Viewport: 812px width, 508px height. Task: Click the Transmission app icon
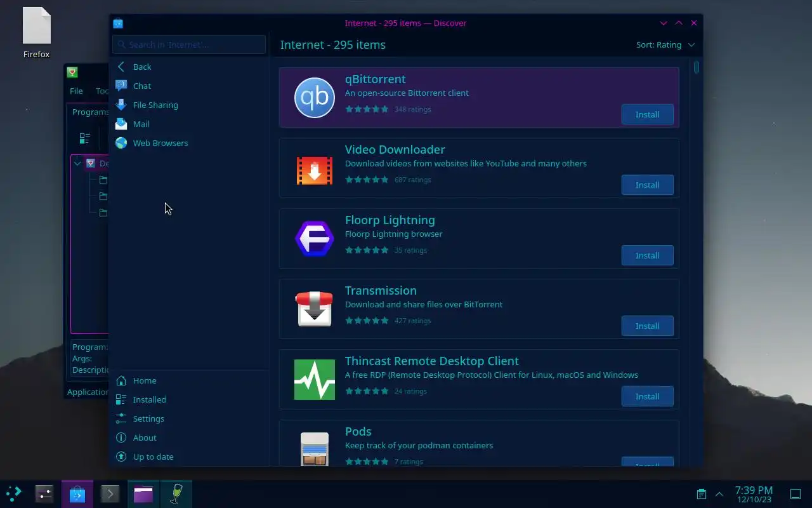point(314,309)
